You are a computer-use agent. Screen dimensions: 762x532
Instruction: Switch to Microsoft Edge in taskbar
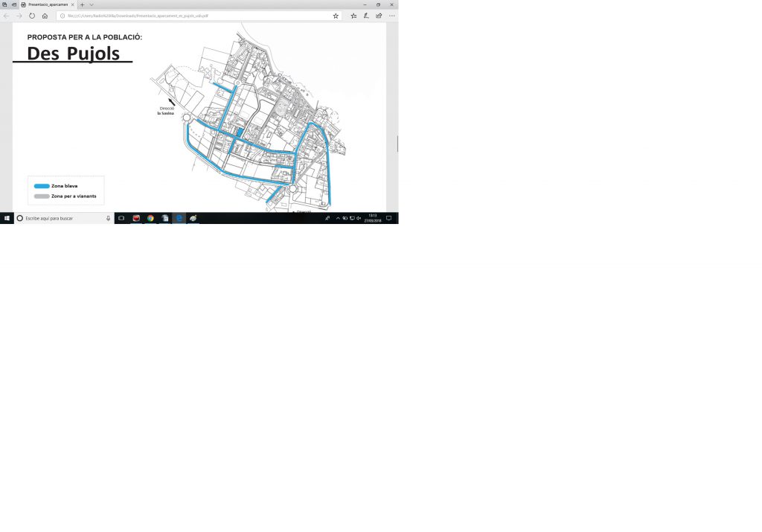pyautogui.click(x=179, y=218)
